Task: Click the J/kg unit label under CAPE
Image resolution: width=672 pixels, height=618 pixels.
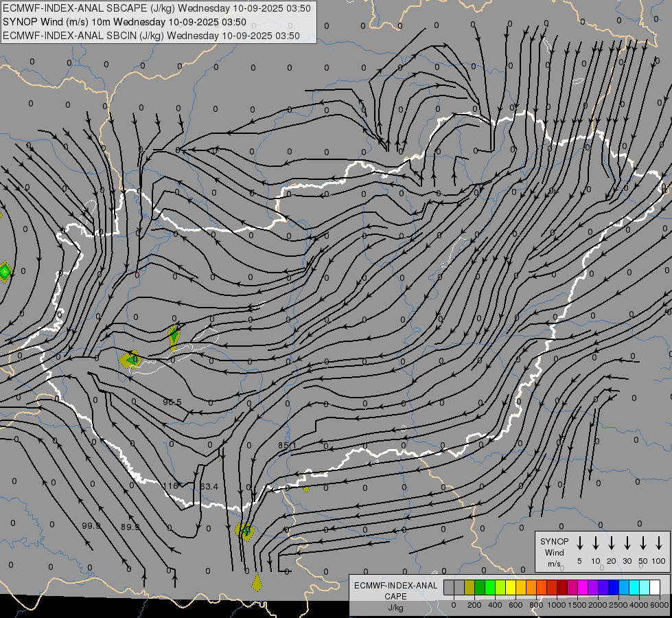Action: coord(395,608)
